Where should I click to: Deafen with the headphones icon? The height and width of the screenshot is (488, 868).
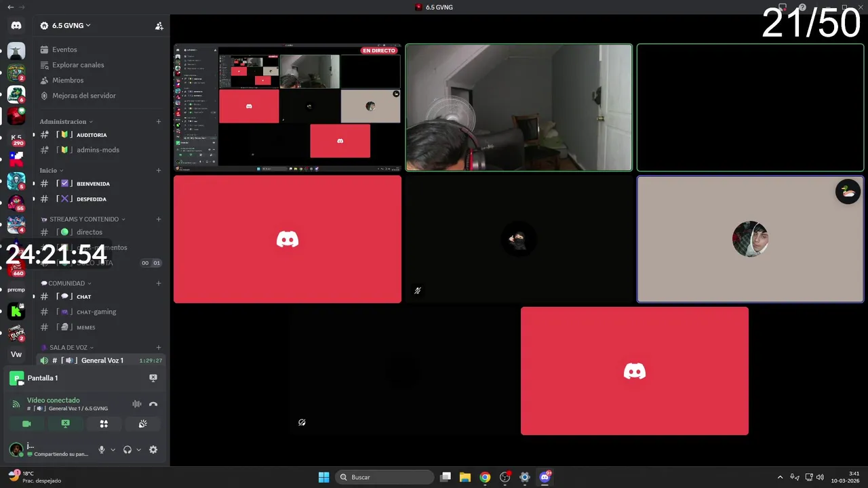(x=127, y=449)
